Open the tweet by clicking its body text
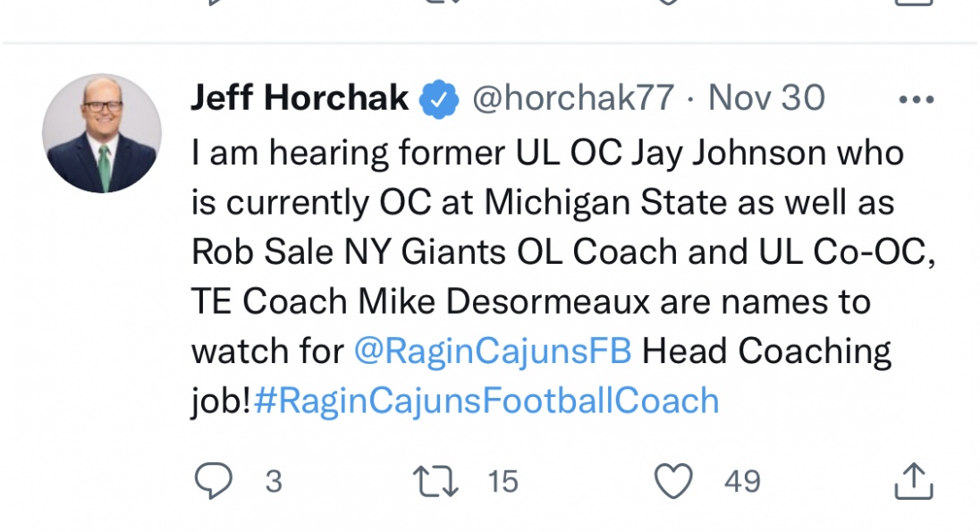This screenshot has width=980, height=532. click(536, 252)
